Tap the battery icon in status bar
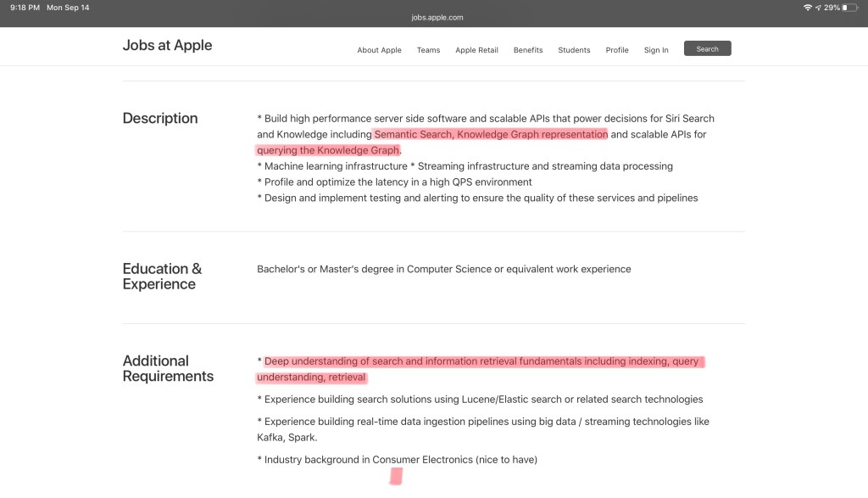The image size is (868, 498). [850, 8]
